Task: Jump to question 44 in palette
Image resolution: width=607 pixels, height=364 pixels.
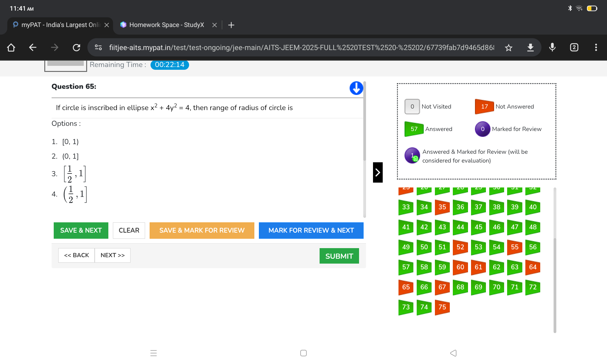Action: [460, 227]
